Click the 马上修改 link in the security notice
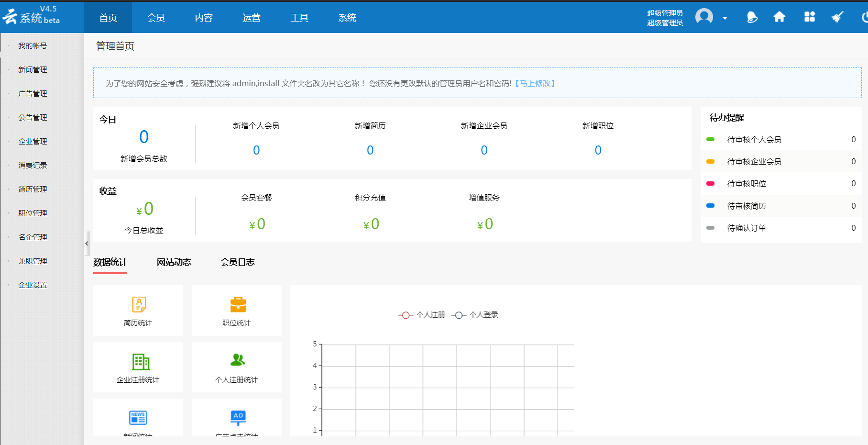 click(x=535, y=83)
